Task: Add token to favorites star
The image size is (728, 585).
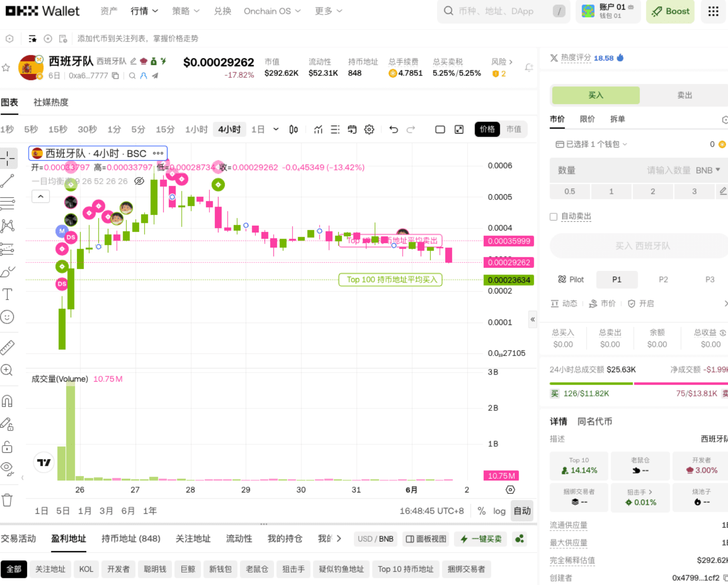Action: tap(6, 68)
